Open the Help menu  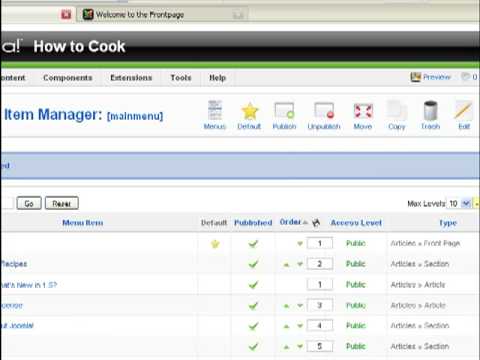[217, 78]
